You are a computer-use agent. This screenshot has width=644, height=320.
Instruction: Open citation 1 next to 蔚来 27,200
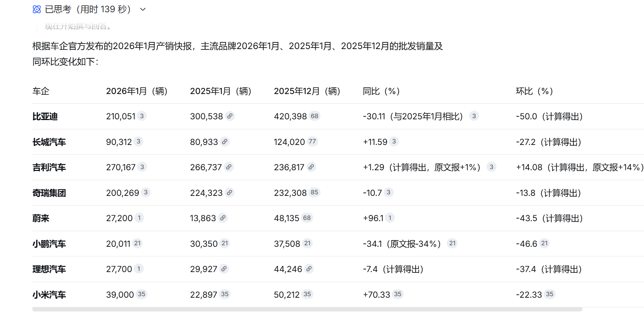[139, 218]
